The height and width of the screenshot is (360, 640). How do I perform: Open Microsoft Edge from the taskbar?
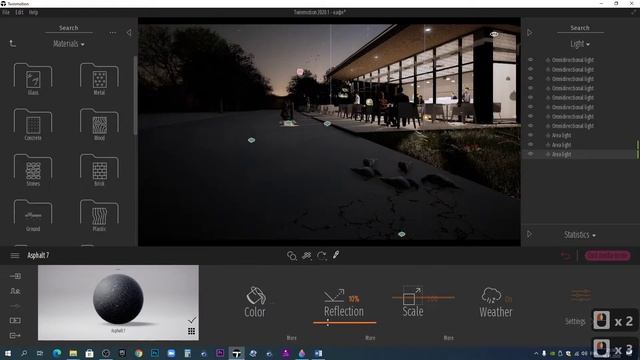57,353
